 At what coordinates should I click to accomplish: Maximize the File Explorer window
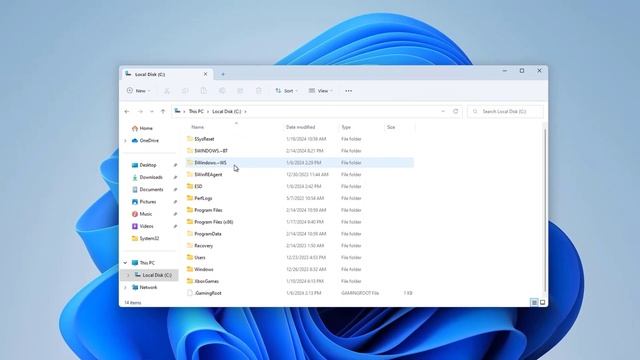coord(522,71)
